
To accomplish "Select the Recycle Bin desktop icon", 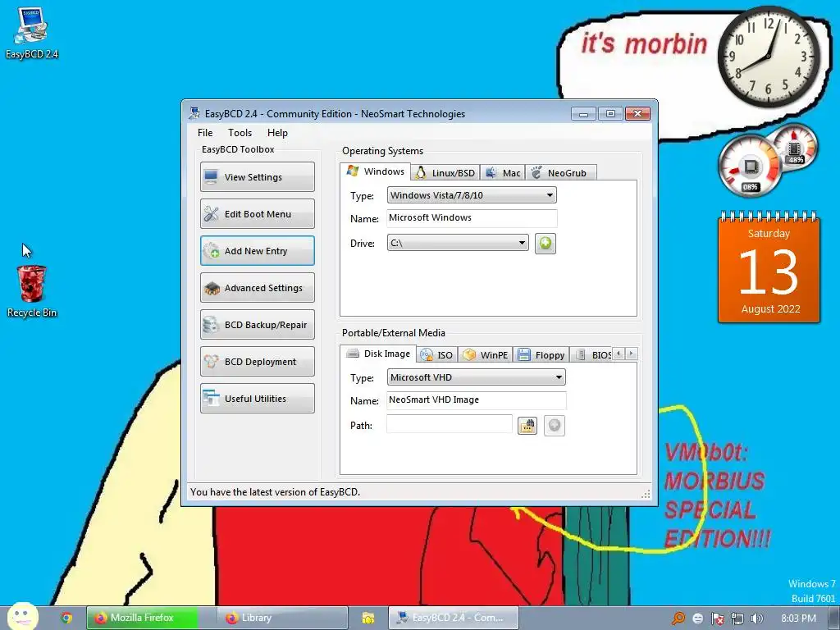I will (32, 292).
